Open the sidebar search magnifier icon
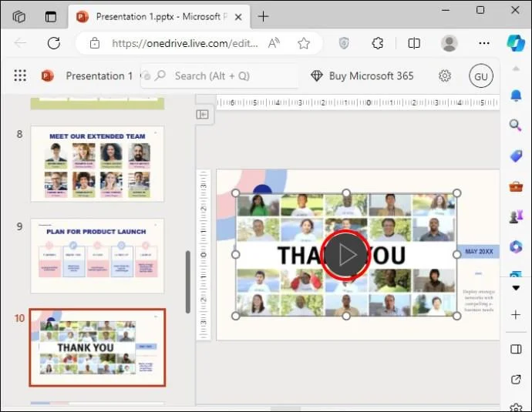 coord(516,126)
